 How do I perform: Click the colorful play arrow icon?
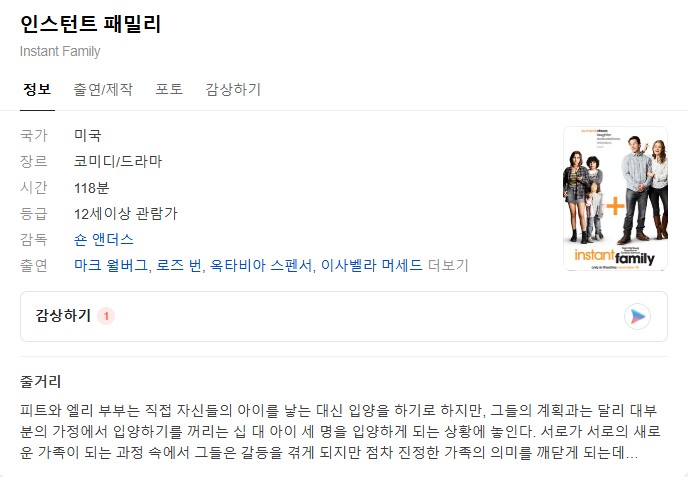click(637, 316)
